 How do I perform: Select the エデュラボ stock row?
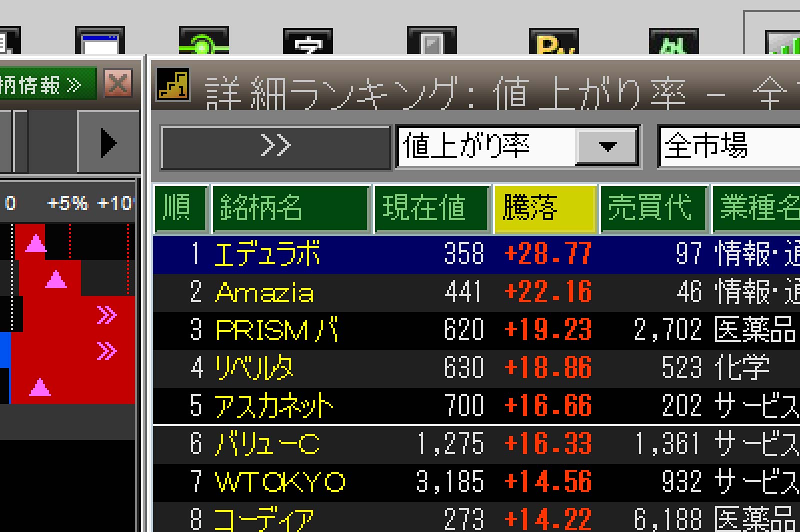[476, 254]
